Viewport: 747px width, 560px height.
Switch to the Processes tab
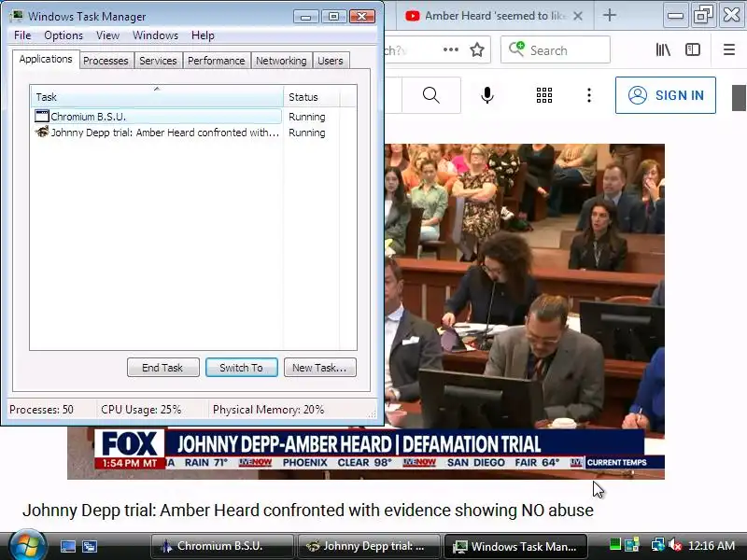[x=106, y=61]
